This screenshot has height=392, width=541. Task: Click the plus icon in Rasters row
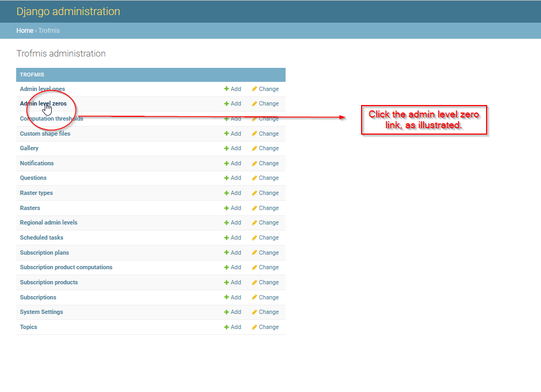[x=226, y=208]
